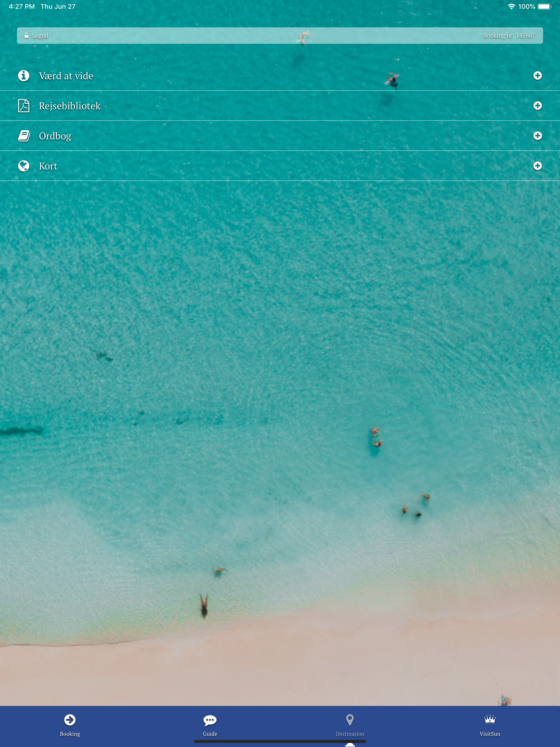Open the Værd at vide section title
This screenshot has width=560, height=747.
pos(66,76)
